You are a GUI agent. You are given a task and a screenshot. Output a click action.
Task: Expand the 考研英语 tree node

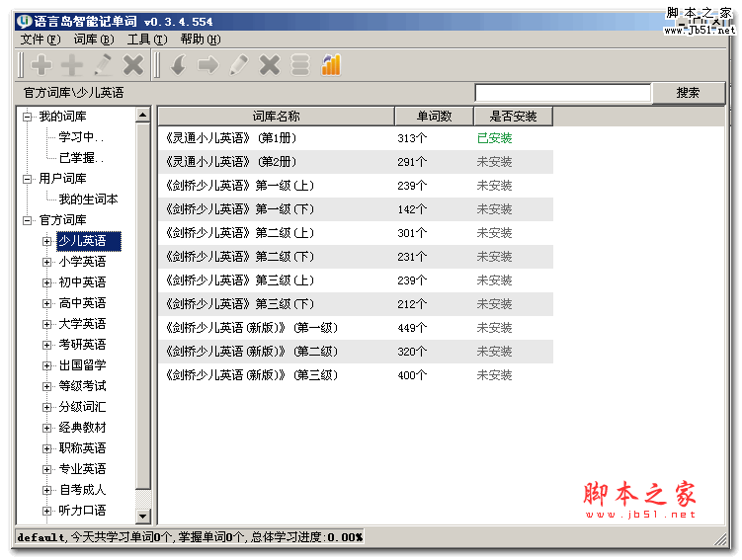click(x=46, y=345)
